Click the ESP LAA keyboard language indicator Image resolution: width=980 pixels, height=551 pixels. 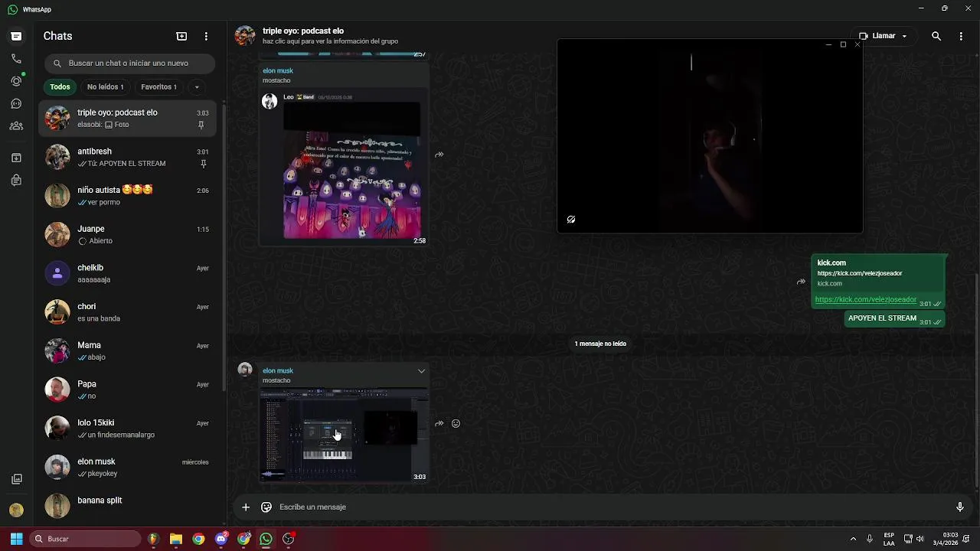(889, 539)
